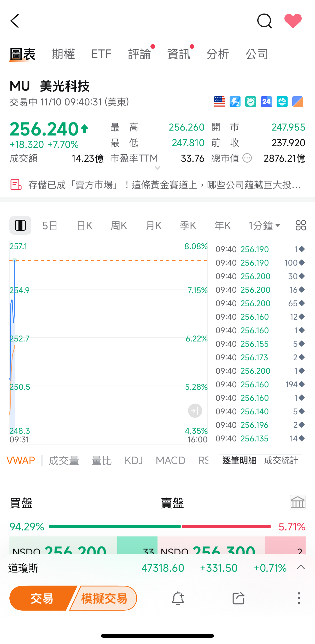Open the three-dot more menu

coord(299,598)
